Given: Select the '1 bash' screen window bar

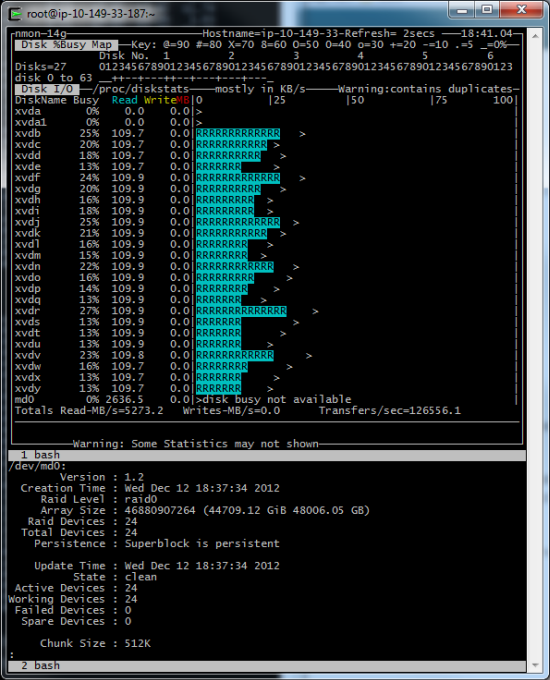Looking at the screenshot, I should pos(267,455).
